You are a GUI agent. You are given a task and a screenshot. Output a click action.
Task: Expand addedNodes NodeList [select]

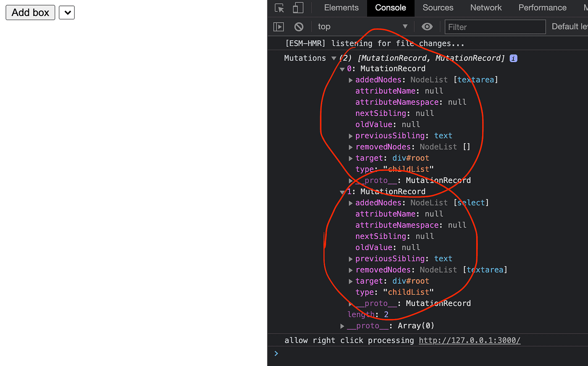351,203
